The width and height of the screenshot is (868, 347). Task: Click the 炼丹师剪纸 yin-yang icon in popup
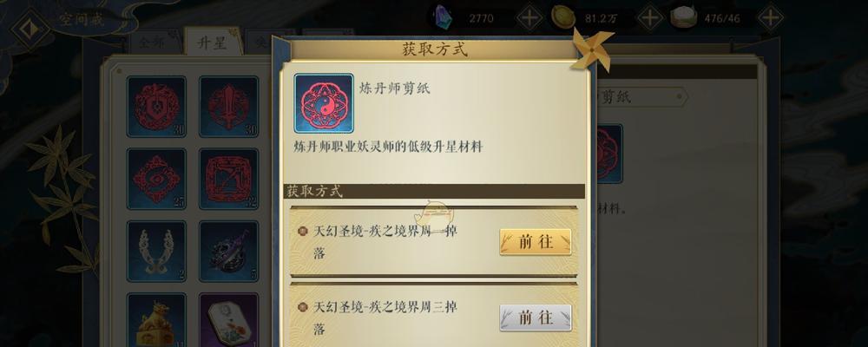coord(324,103)
